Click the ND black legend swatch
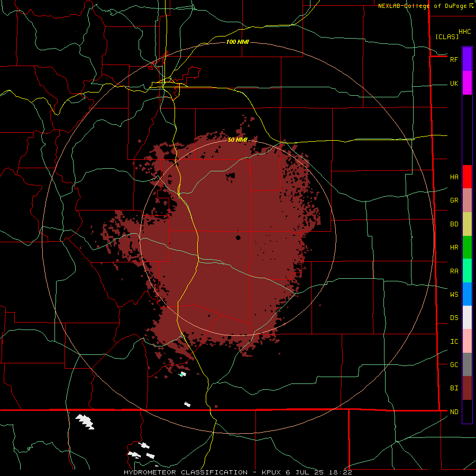Viewport: 476px width, 476px height. point(467,411)
